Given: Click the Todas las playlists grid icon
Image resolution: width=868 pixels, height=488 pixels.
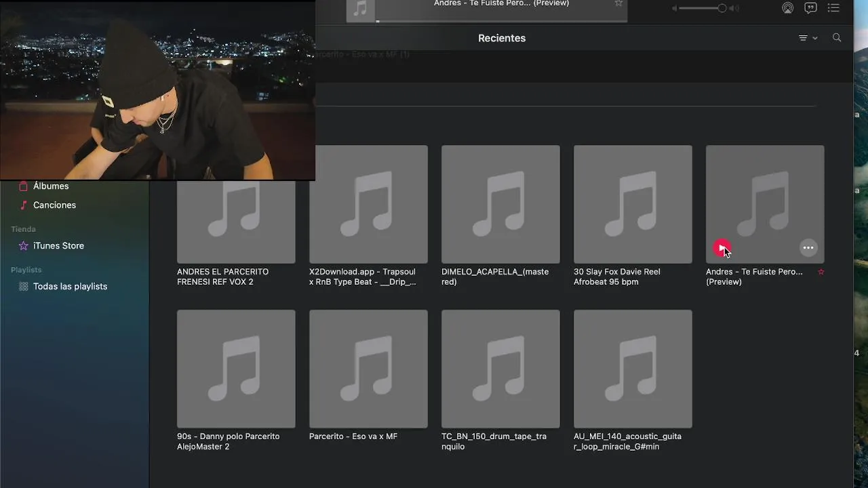Looking at the screenshot, I should click(x=24, y=286).
